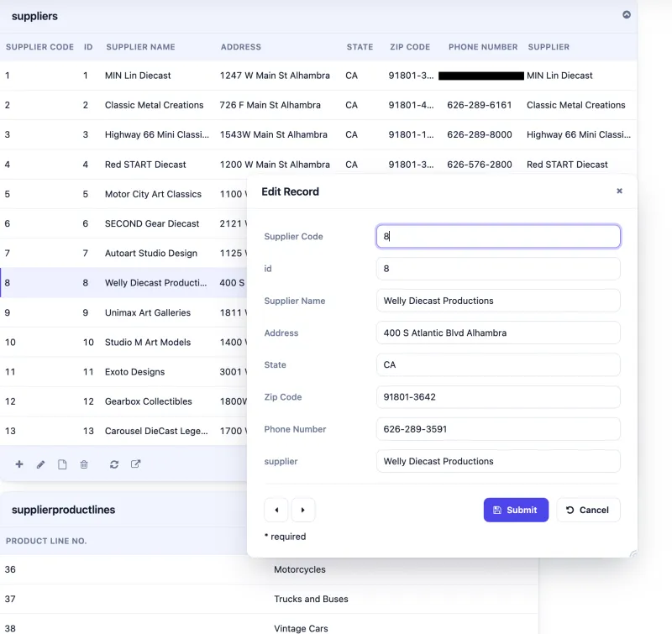Click the Zip Code input field

[498, 396]
